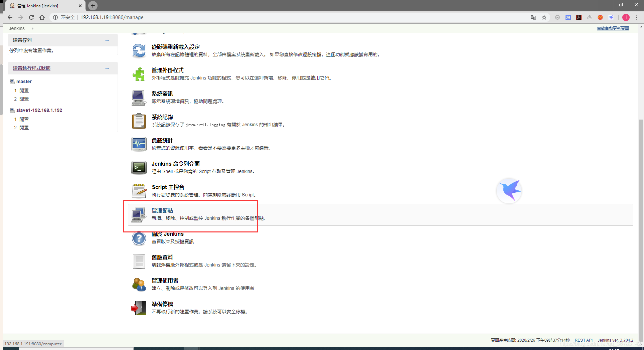
Task: Open 準備停機 link
Action: (x=162, y=304)
